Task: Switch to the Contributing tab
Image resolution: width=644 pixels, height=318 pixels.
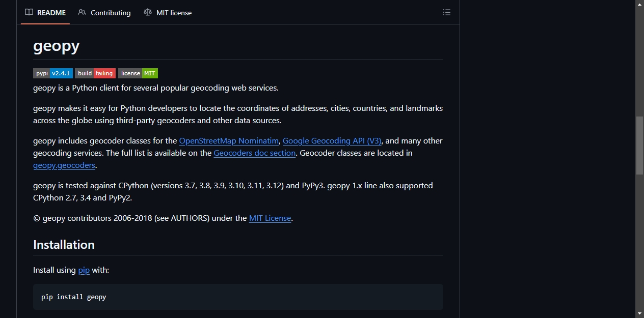Action: (104, 13)
